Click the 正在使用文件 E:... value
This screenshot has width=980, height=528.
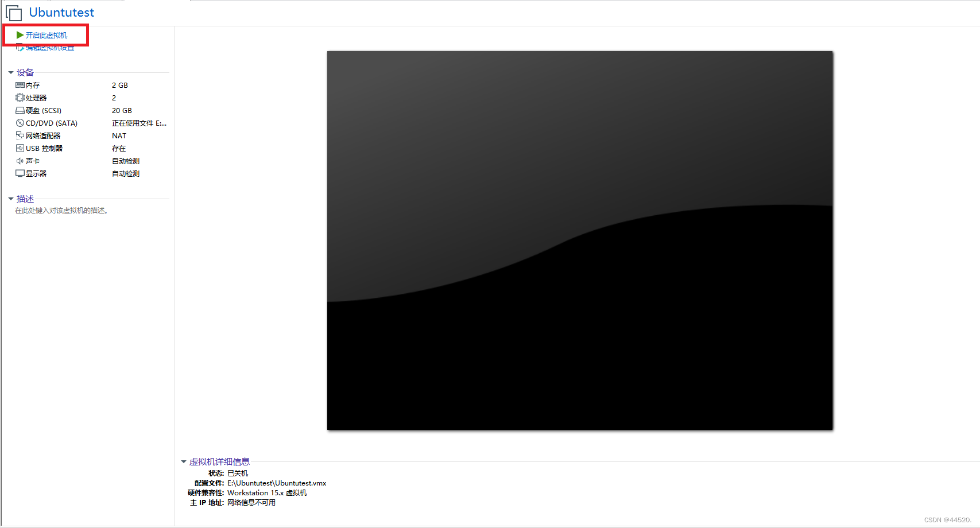coord(140,123)
